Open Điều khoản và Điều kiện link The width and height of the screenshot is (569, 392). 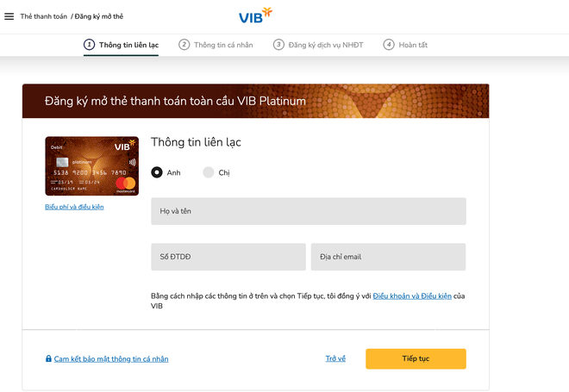(412, 296)
